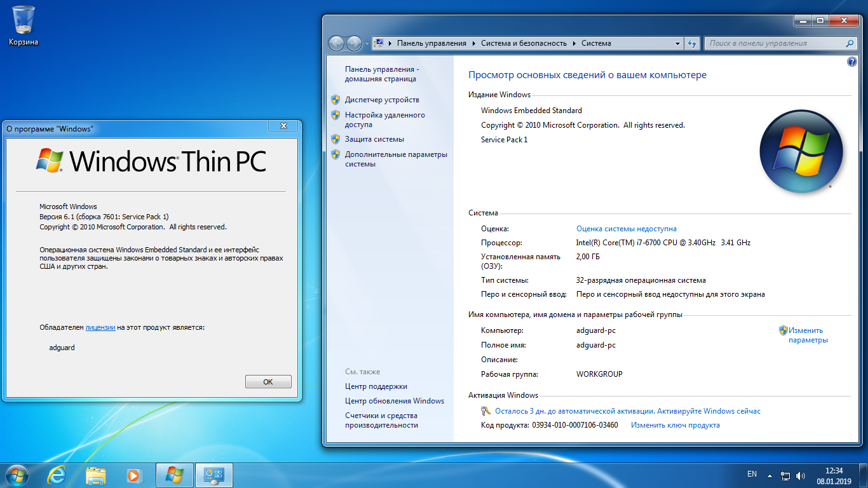Expand the arrow after Система и безопасность breadcrumb
Viewport: 868px width, 488px height.
click(x=574, y=43)
